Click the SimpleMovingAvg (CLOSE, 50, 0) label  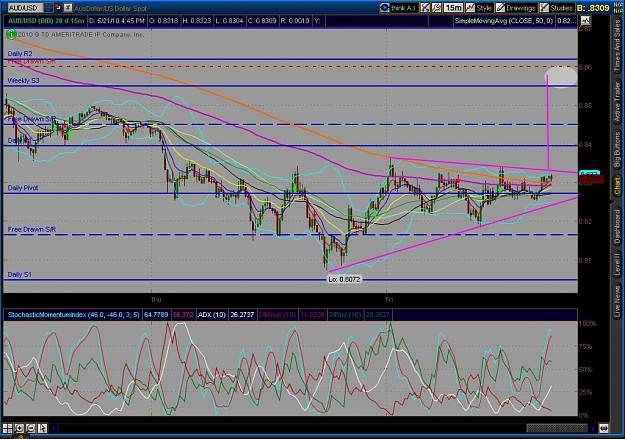tap(504, 21)
